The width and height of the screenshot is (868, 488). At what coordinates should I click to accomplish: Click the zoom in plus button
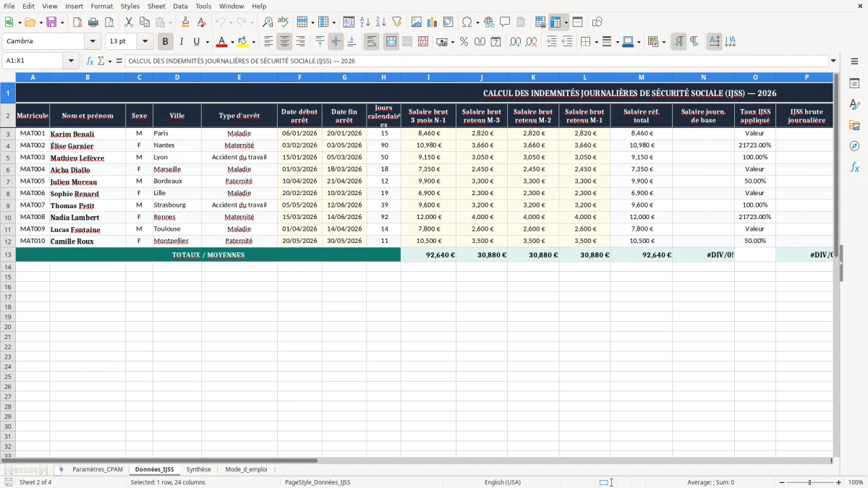tap(839, 482)
